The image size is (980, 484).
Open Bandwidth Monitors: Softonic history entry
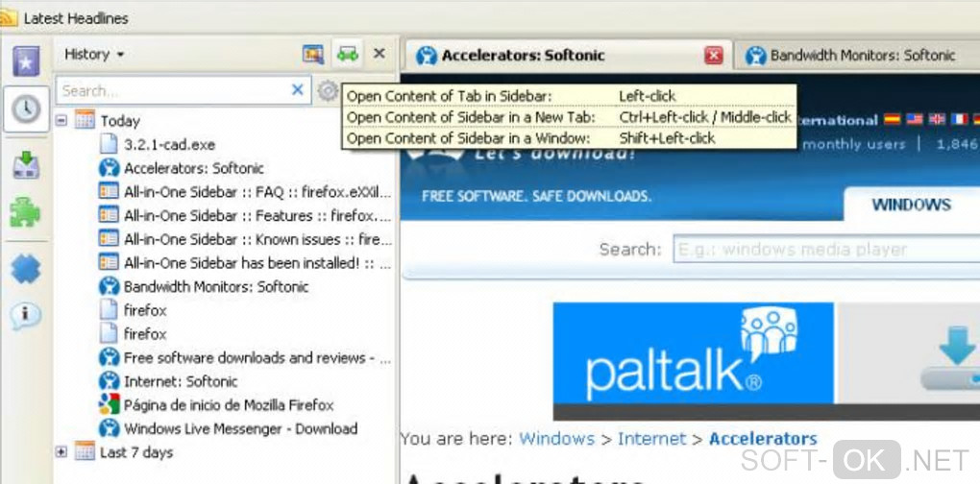[204, 286]
